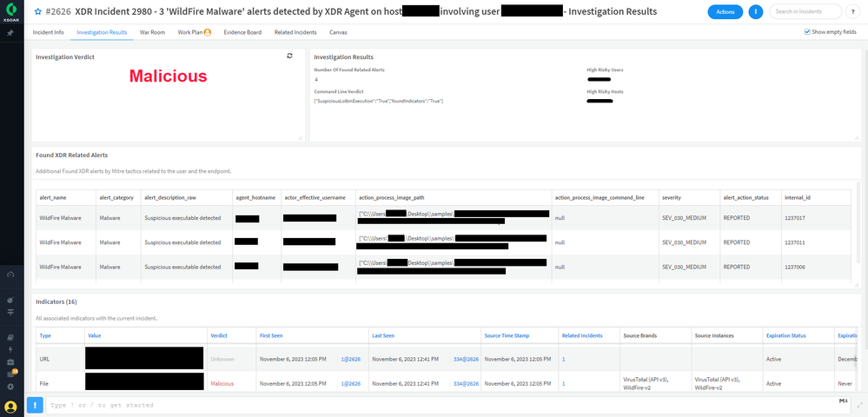Expand the command line input with corner arrow
The width and height of the screenshot is (868, 417).
coord(859,405)
